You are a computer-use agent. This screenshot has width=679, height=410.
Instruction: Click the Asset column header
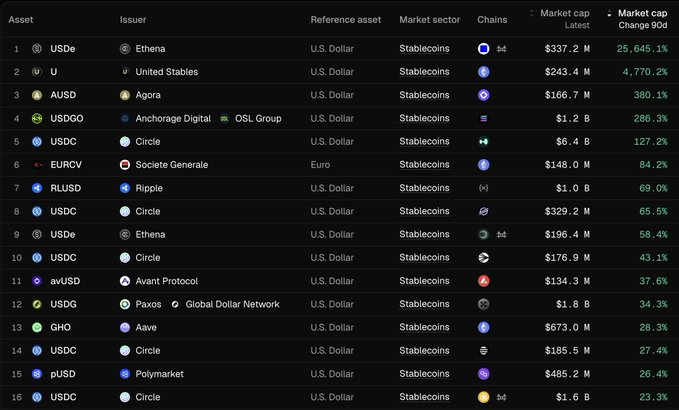coord(21,19)
